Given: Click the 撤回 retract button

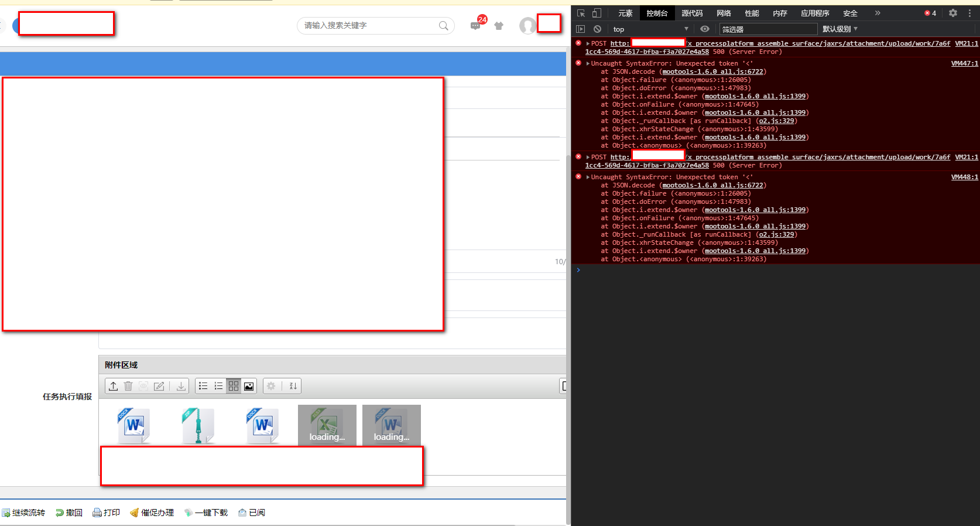Looking at the screenshot, I should click(x=69, y=513).
